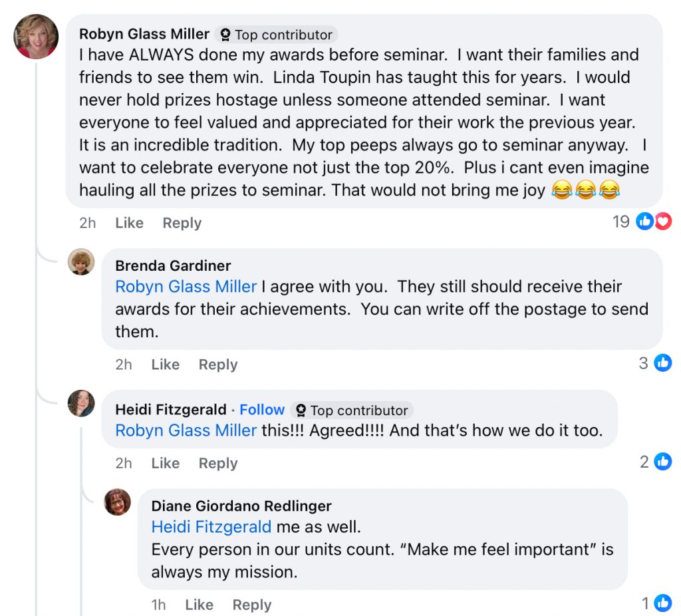View likes on Brenda Gardiner's comment
The image size is (681, 616).
pos(663,363)
